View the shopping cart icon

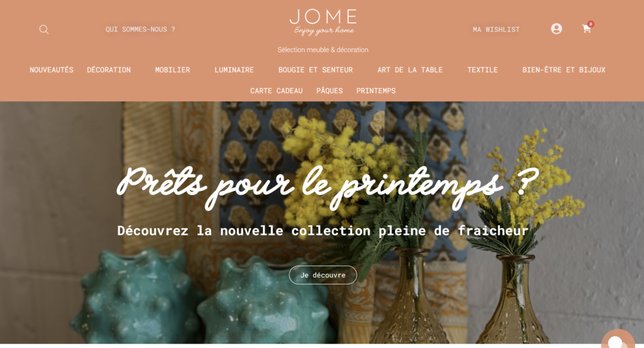coord(587,28)
